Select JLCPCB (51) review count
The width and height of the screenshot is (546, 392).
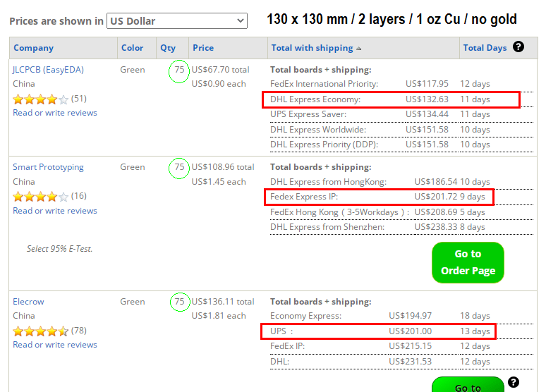(79, 99)
